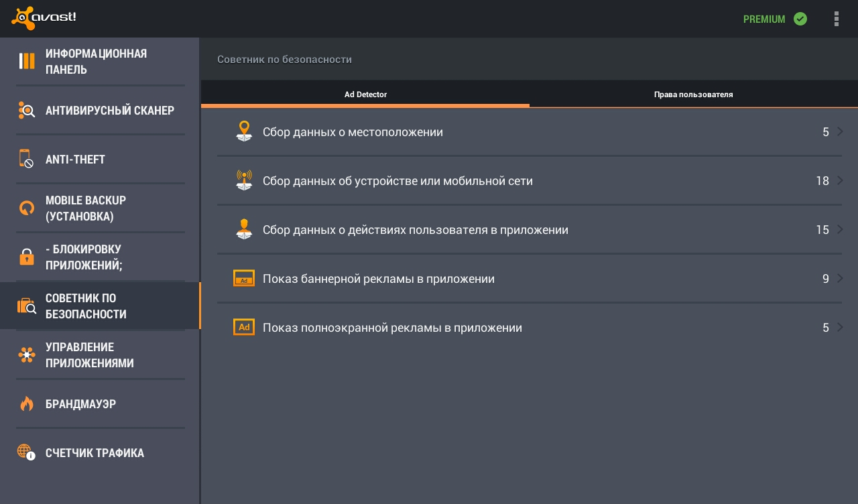Open the Счетчик трафика globe icon
This screenshot has height=504, width=858.
coord(27,452)
